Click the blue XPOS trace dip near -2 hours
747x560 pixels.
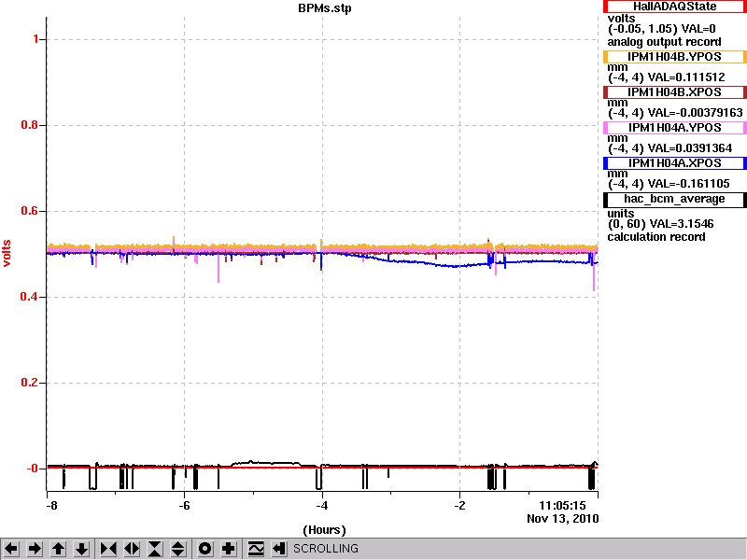[455, 266]
